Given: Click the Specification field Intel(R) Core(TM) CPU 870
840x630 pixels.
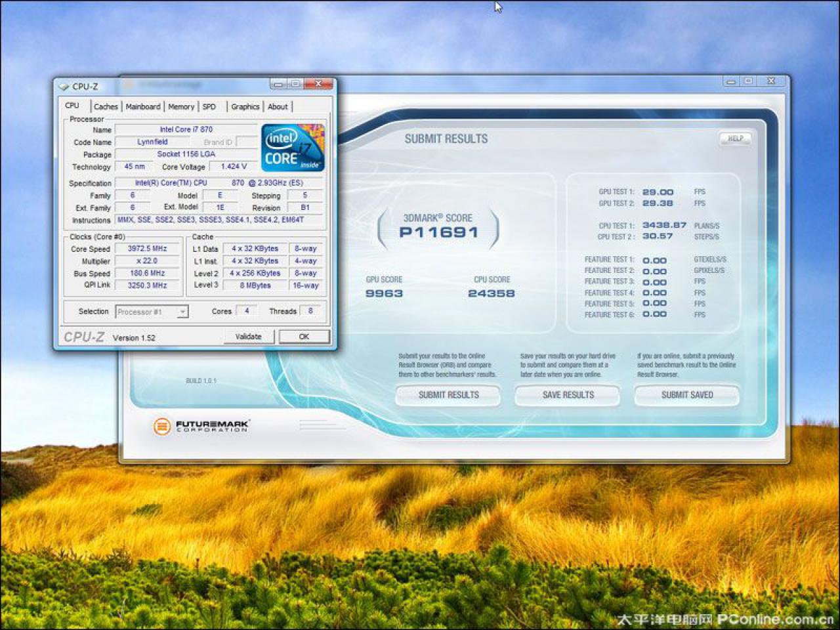Looking at the screenshot, I should click(x=219, y=183).
